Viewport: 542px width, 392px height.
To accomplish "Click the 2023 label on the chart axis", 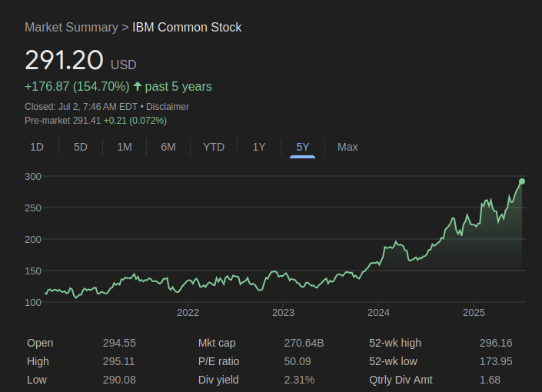I will [283, 313].
